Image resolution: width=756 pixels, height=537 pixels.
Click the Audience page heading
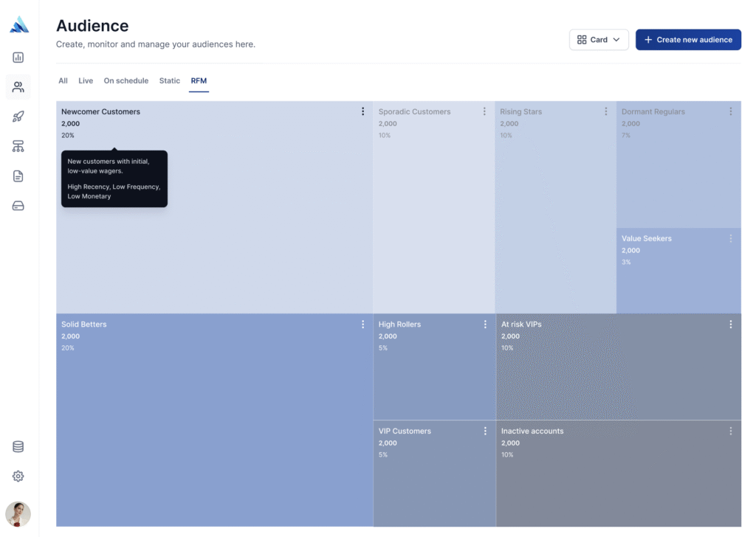[92, 26]
